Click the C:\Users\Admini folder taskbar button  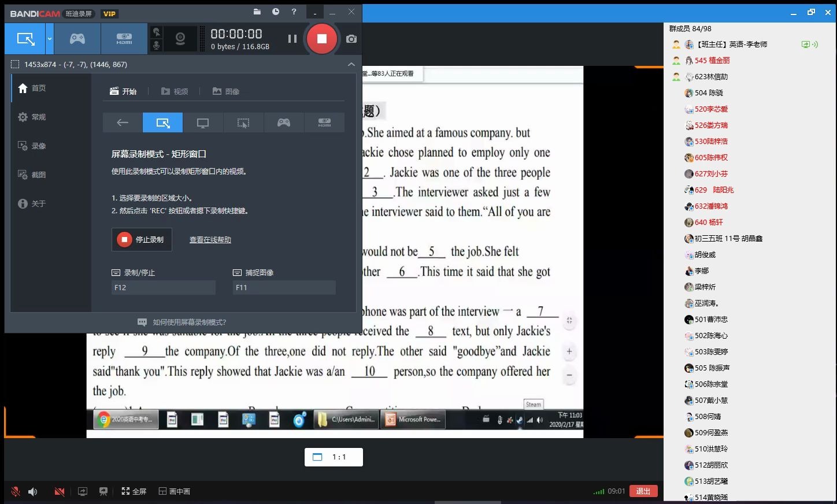347,420
